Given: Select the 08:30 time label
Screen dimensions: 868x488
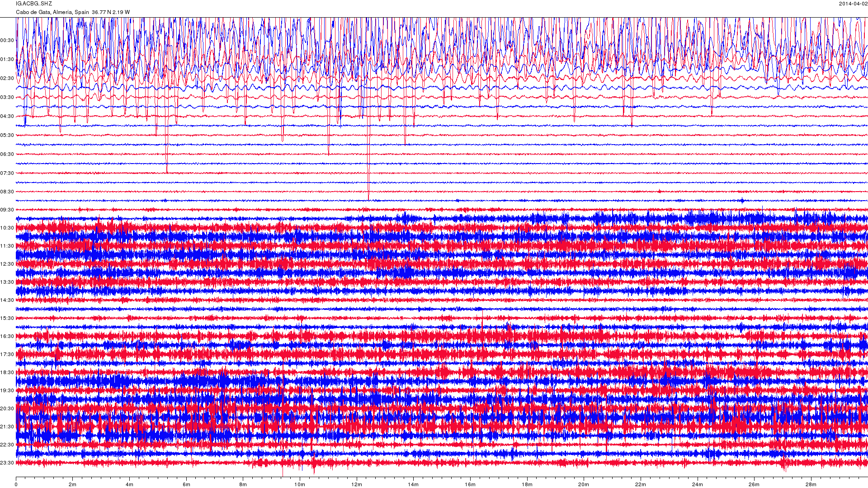Looking at the screenshot, I should 7,192.
